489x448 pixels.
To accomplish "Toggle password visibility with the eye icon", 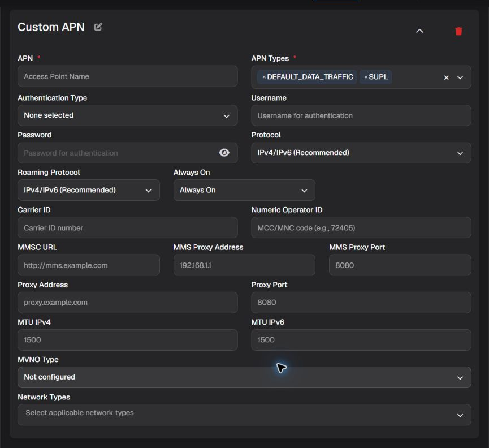I will pyautogui.click(x=224, y=153).
